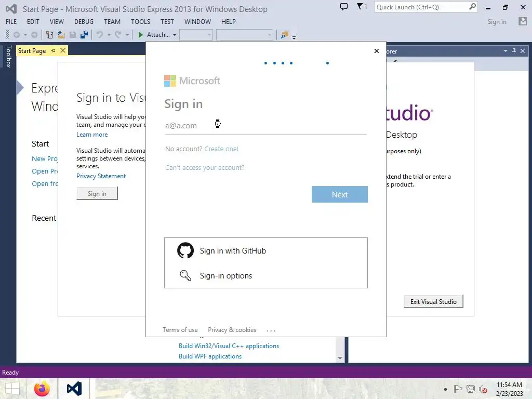Viewport: 532px width, 399px height.
Task: Click the Visual Studio taskbar icon
Action: (x=74, y=389)
